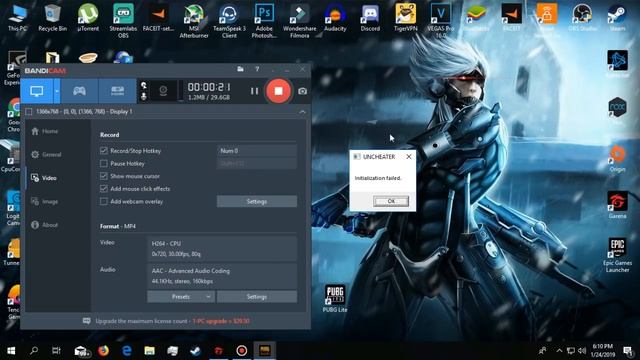Open Bandicam help question mark
Image resolution: width=640 pixels, height=360 pixels.
(x=257, y=69)
